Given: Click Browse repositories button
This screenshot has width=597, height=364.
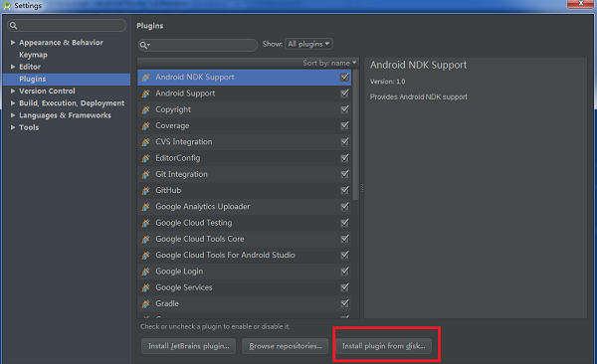Looking at the screenshot, I should coord(286,346).
